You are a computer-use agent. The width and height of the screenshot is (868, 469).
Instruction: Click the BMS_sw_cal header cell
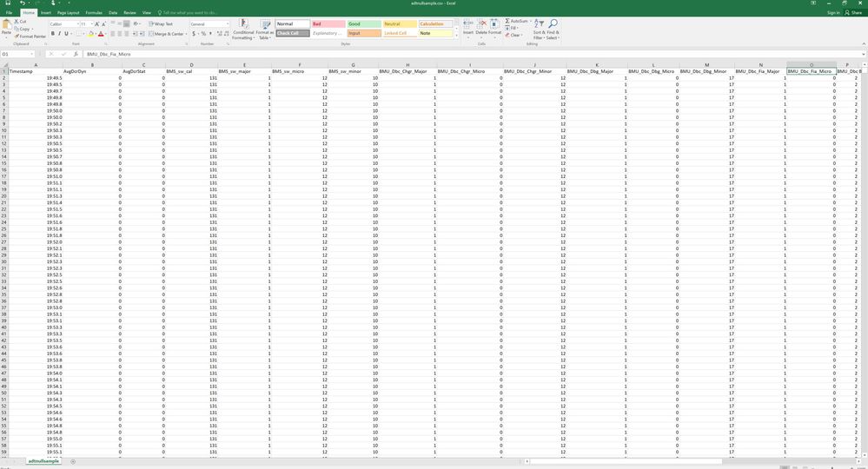(191, 71)
